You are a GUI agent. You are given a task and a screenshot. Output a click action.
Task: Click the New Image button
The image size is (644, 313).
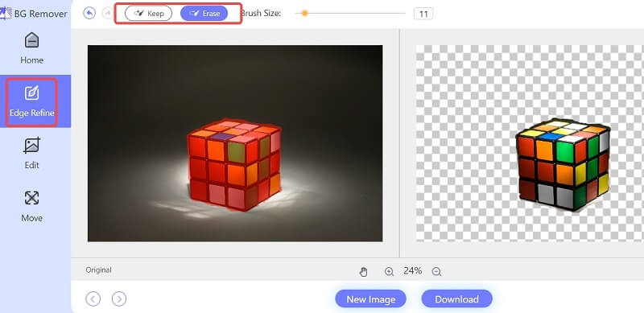coord(370,299)
